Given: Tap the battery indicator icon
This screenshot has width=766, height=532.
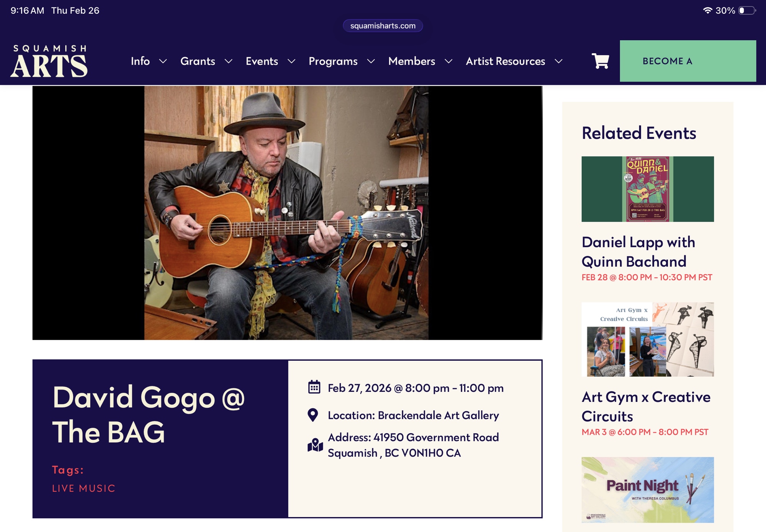Looking at the screenshot, I should coord(747,10).
